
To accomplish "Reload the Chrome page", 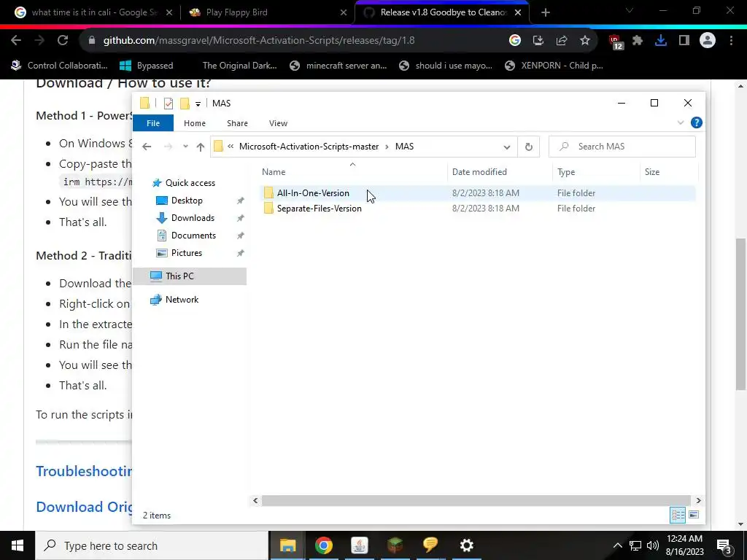I will (63, 41).
